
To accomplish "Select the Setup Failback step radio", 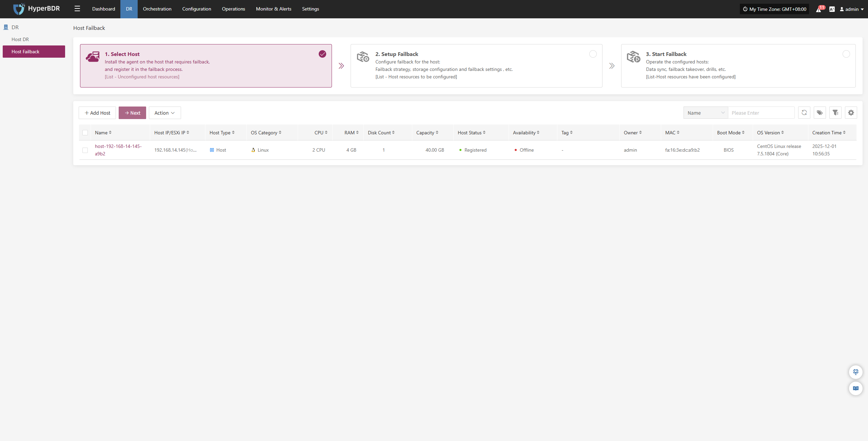I will click(x=593, y=54).
